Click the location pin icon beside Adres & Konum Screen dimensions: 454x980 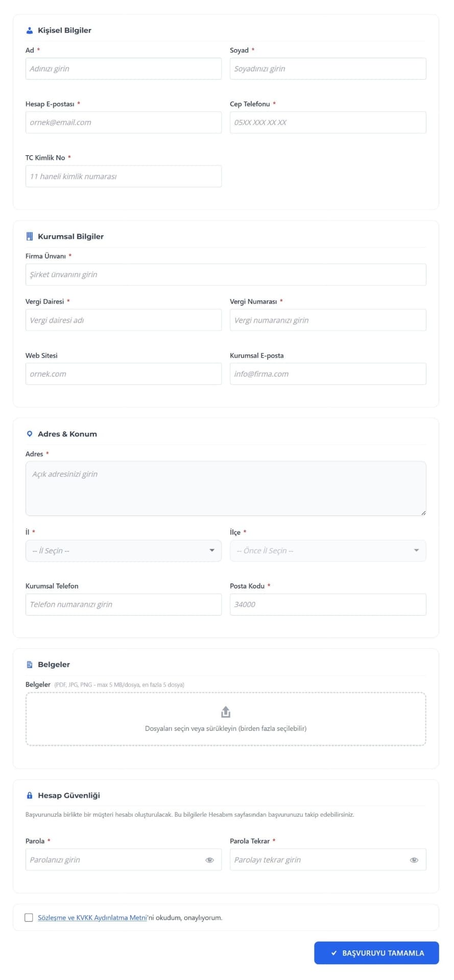click(29, 434)
